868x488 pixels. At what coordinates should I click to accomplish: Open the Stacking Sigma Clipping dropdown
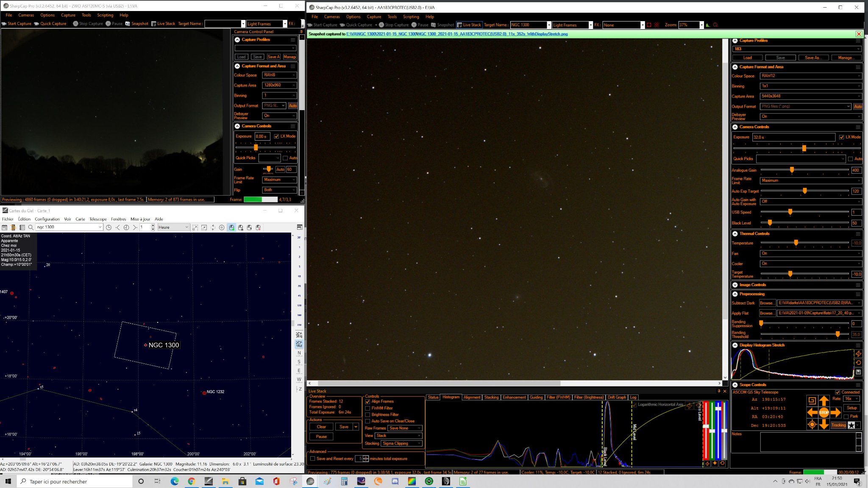[401, 444]
